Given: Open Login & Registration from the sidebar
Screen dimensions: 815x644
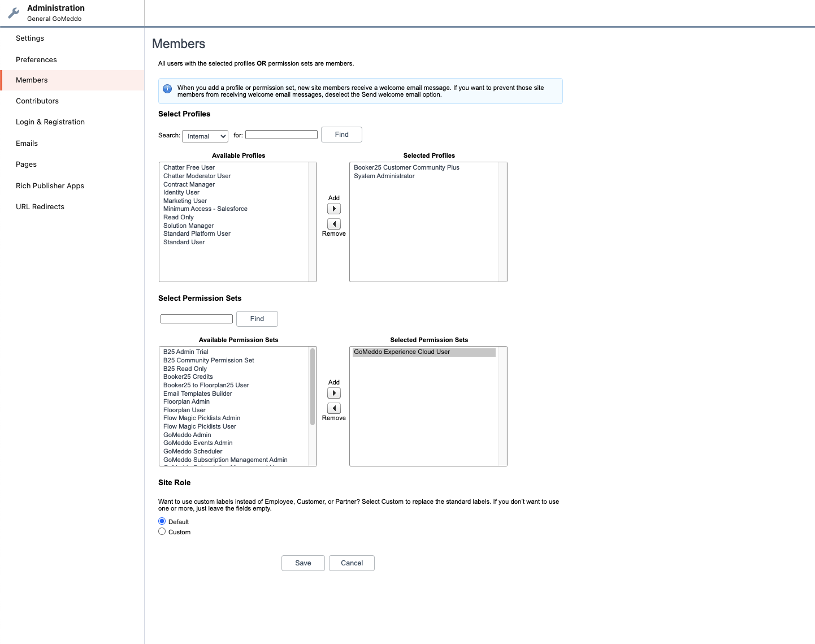Looking at the screenshot, I should (x=50, y=122).
